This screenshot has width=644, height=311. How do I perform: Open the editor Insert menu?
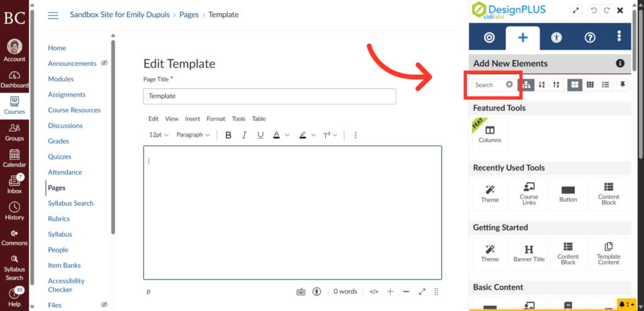click(192, 119)
